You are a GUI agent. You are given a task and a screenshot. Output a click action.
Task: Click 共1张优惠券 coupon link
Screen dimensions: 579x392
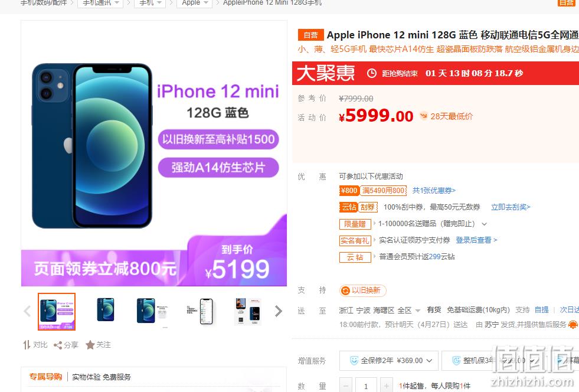(x=434, y=190)
